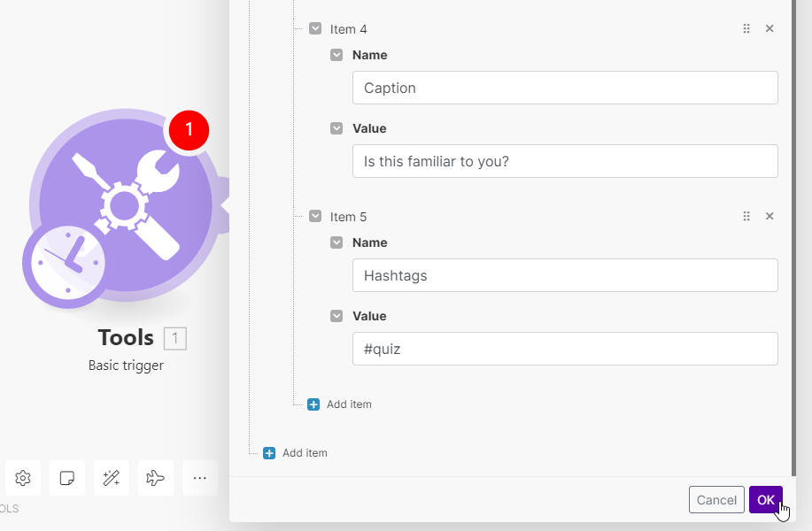This screenshot has width=812, height=531.
Task: Open scenario settings gear icon
Action: 23,478
